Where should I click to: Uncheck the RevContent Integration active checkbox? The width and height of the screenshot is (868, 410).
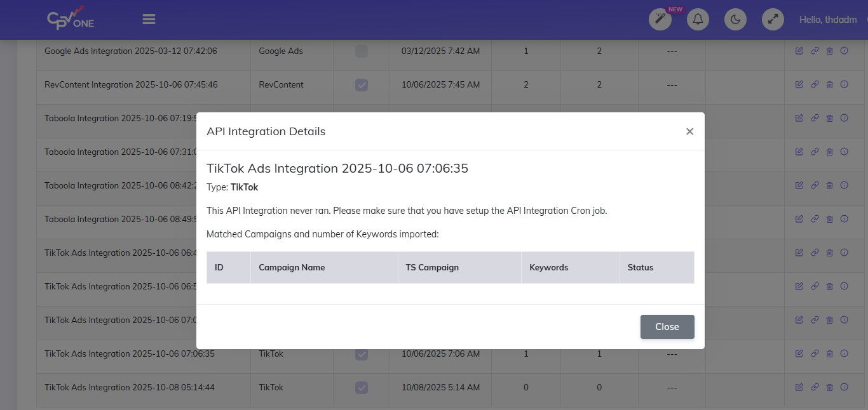tap(361, 84)
